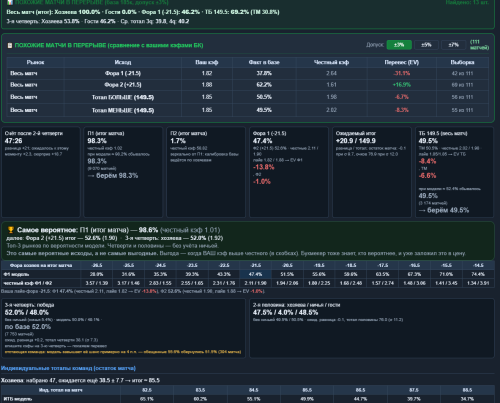Click the 47.5% / 4.0% / 48.5% second half value
Viewport: 500px width, 403px height.
click(285, 313)
